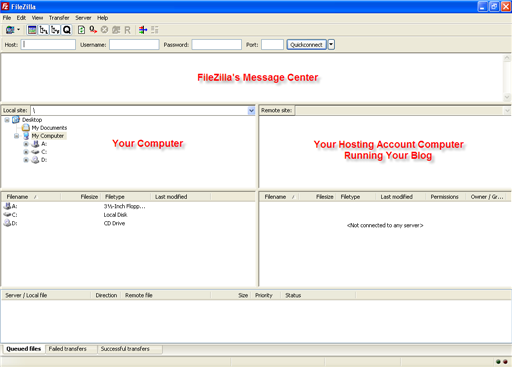Open the Local site path dropdown
This screenshot has width=512, height=367.
tap(251, 110)
